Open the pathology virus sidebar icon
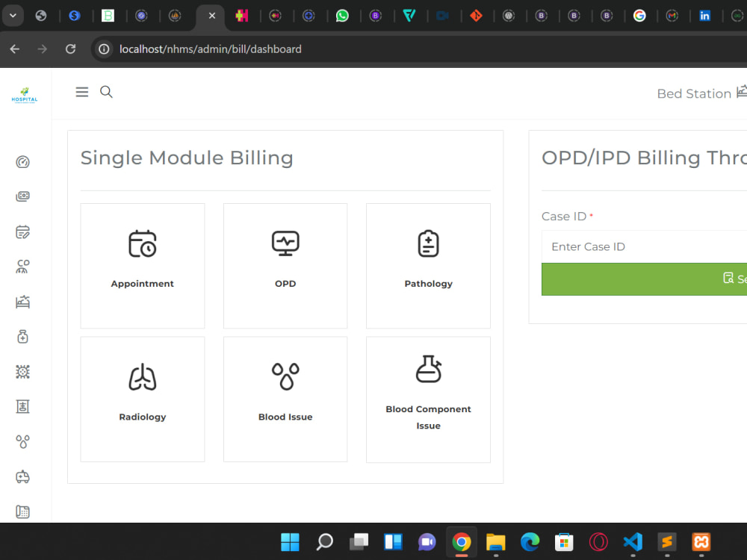 23,371
